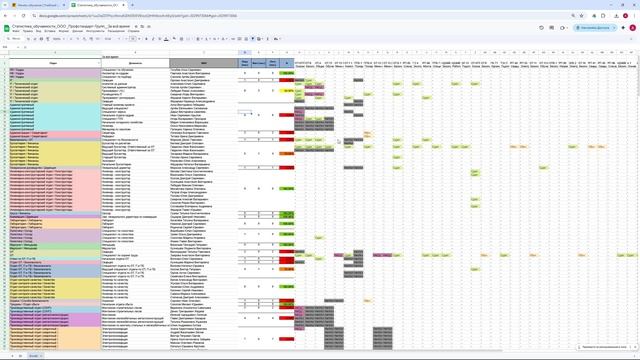Click the browser address bar
The height and width of the screenshot is (360, 640).
pos(302,16)
